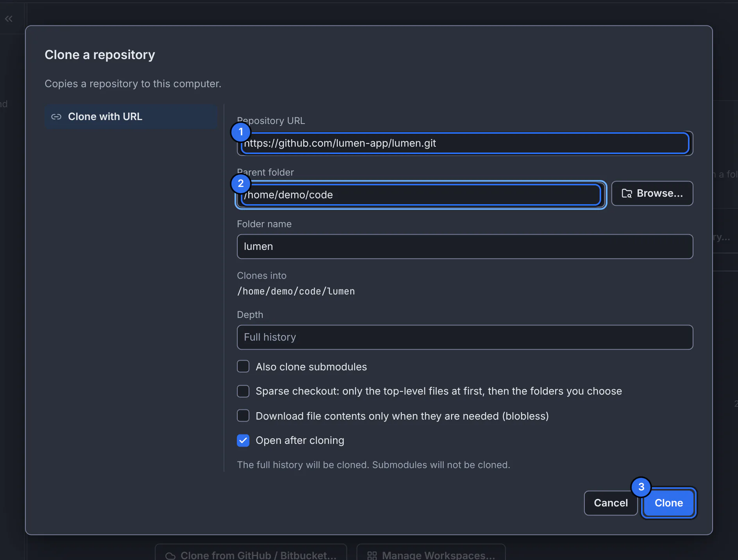Image resolution: width=738 pixels, height=560 pixels.
Task: Click the Browse... button for parent folder
Action: [x=652, y=193]
